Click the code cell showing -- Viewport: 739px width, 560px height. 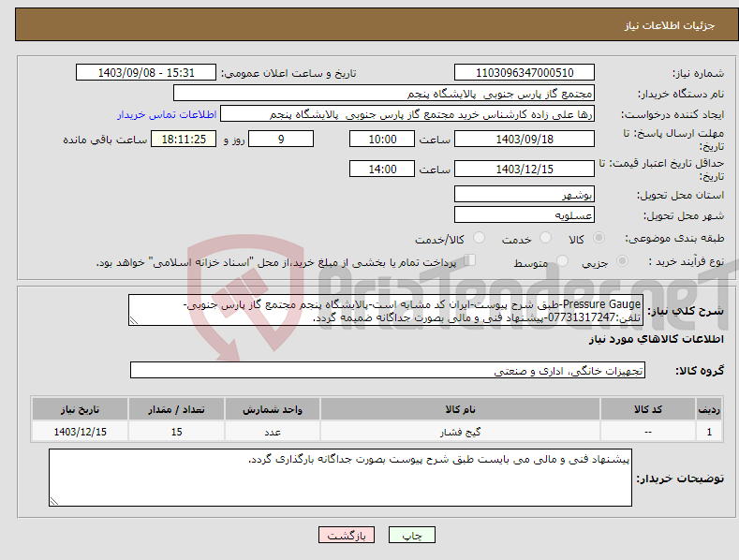(x=648, y=432)
